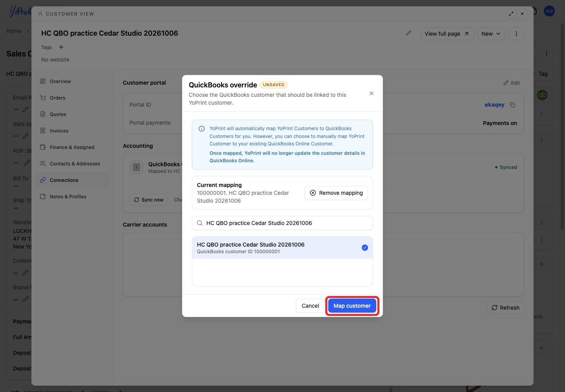Copy the Portal ID ekaqmy
This screenshot has height=392, width=565.
click(512, 105)
